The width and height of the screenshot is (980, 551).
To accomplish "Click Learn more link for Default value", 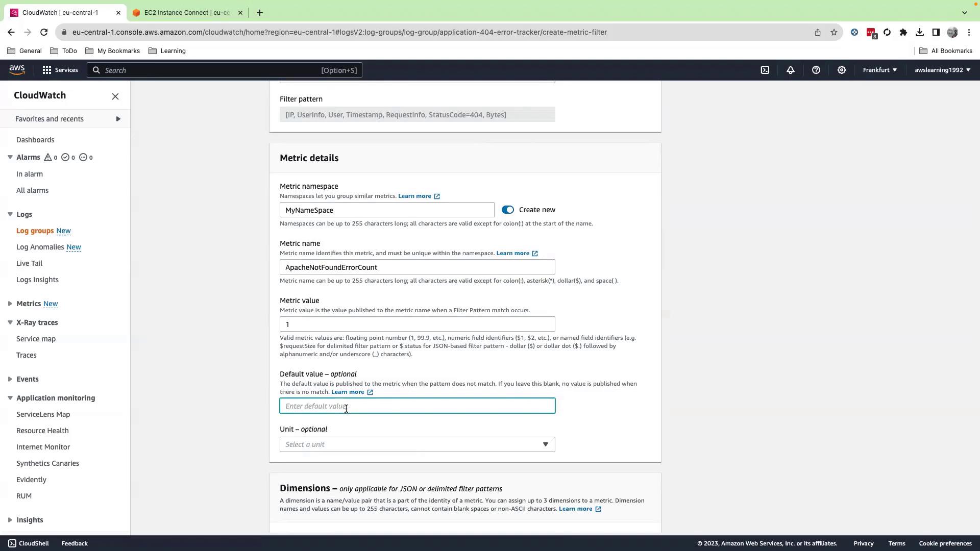I will (x=352, y=392).
